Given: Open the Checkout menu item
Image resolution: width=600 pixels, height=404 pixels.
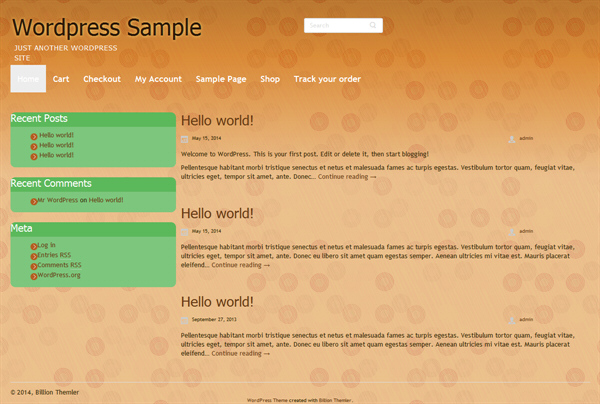Looking at the screenshot, I should 102,79.
